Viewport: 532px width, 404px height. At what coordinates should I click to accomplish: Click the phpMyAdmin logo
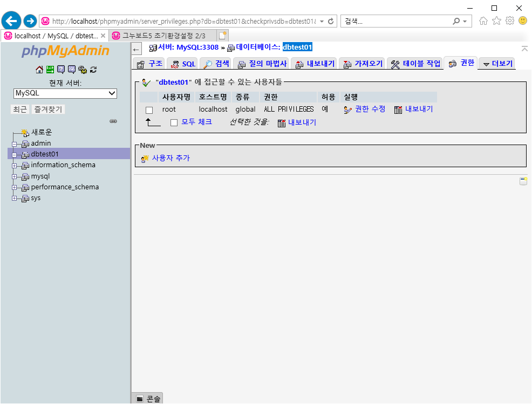pos(65,51)
